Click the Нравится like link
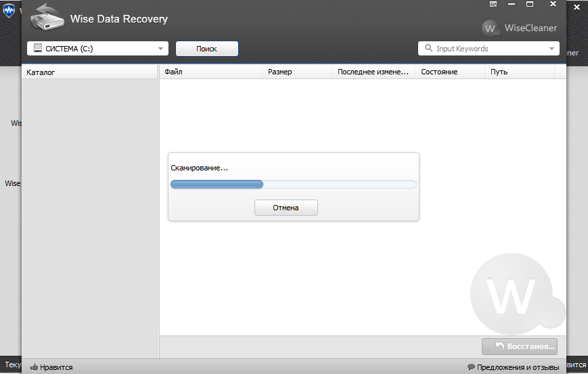 pos(56,367)
